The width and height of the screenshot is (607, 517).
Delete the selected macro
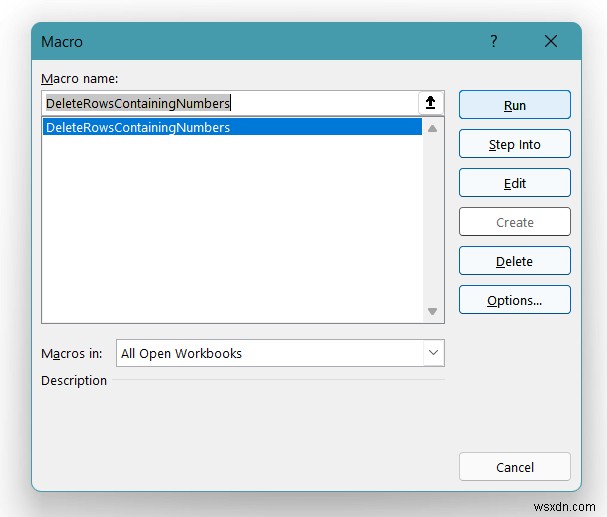click(x=514, y=261)
